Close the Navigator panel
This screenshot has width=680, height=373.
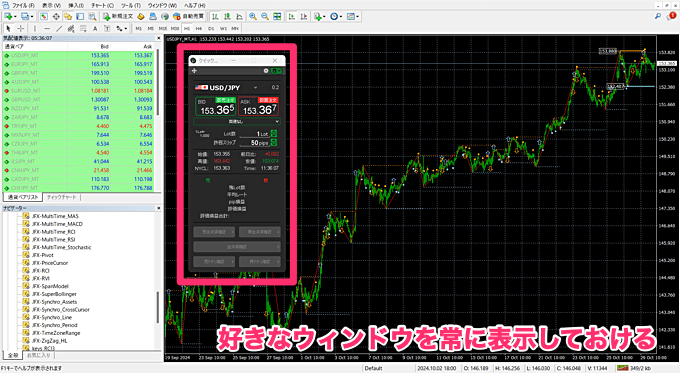(158, 208)
